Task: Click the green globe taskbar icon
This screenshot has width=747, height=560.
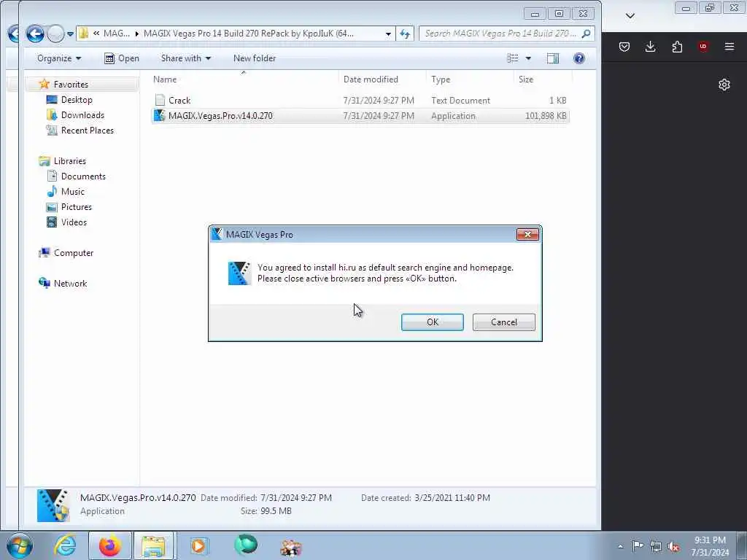Action: pyautogui.click(x=246, y=545)
